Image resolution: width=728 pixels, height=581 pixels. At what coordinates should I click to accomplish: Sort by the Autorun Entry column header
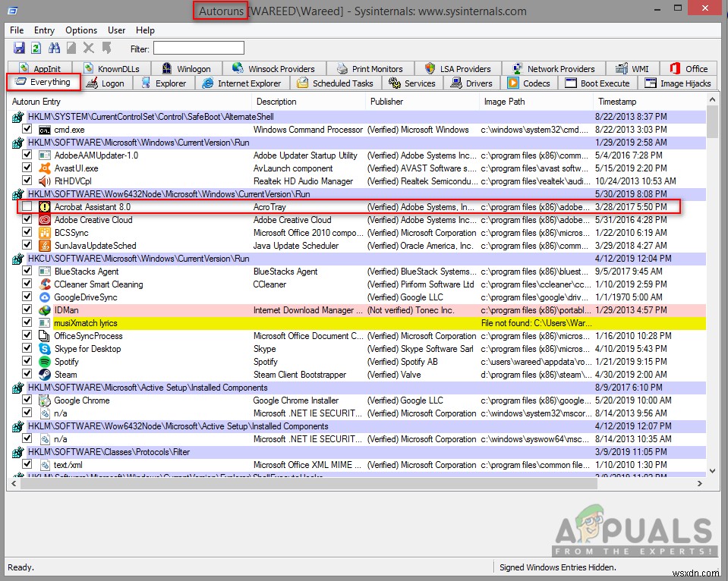(x=130, y=102)
